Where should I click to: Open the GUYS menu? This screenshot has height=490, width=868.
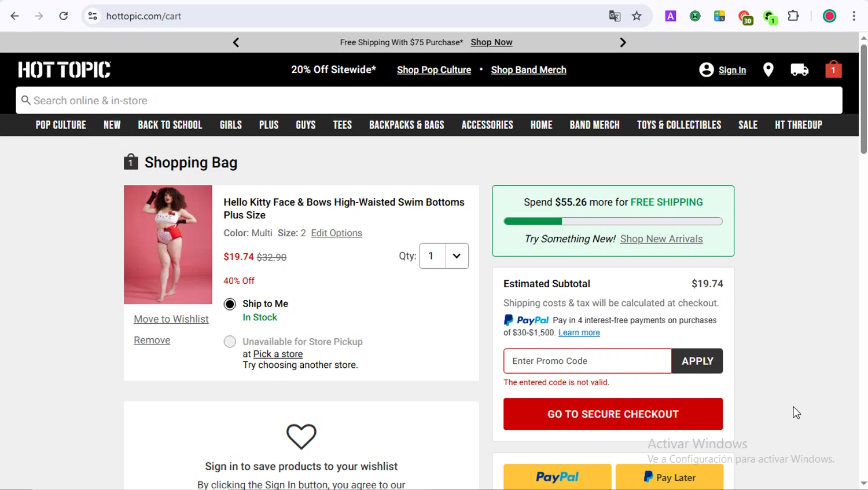point(306,125)
